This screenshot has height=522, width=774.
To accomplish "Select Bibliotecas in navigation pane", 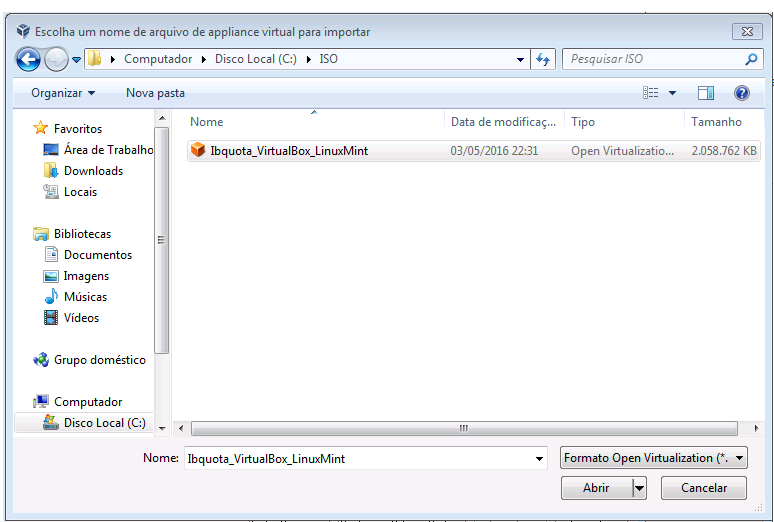I will tap(82, 234).
